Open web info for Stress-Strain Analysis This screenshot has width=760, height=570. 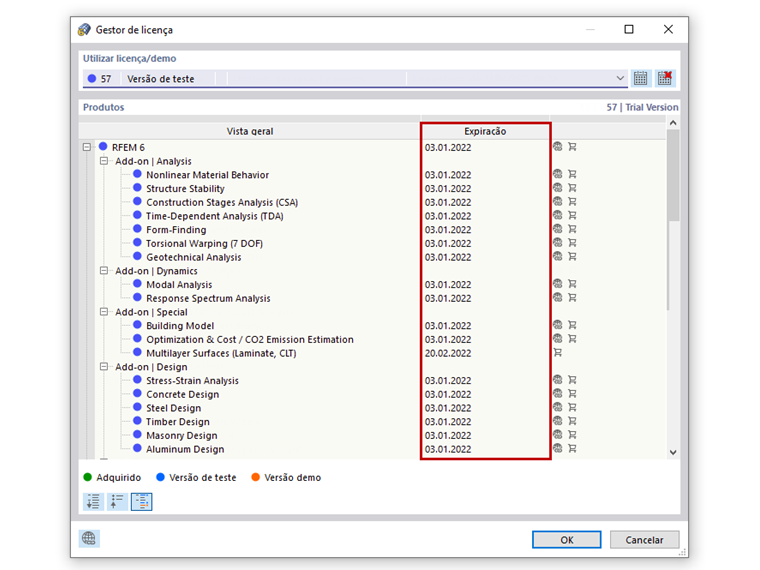coord(558,380)
